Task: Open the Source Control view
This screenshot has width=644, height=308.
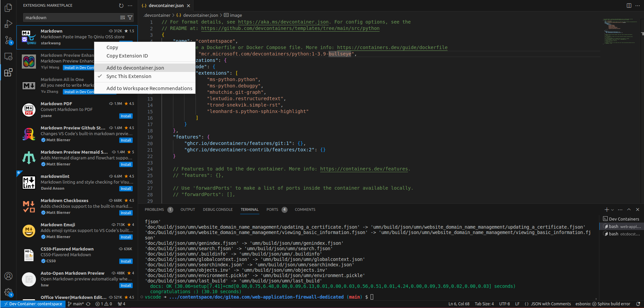Action: (8, 40)
